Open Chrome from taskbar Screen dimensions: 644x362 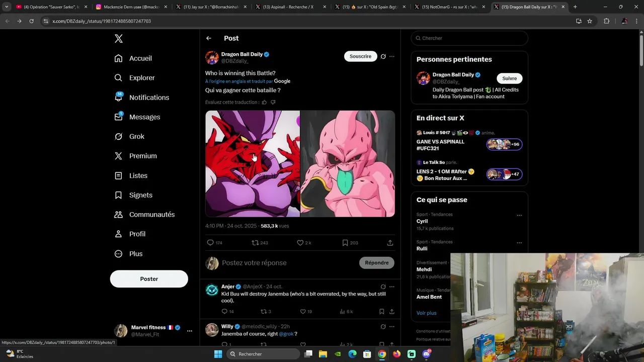coord(382,354)
